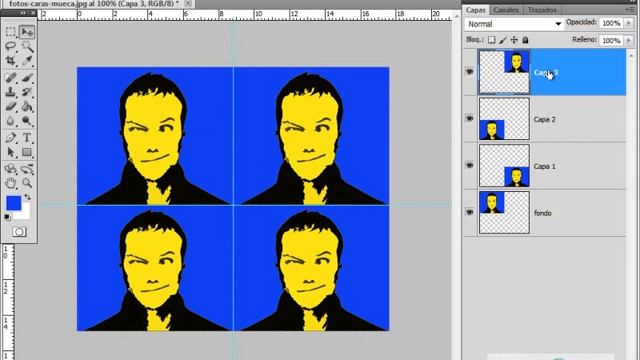This screenshot has width=640, height=360.
Task: Click the canvas vertical scroll-up arrow
Action: (x=457, y=16)
